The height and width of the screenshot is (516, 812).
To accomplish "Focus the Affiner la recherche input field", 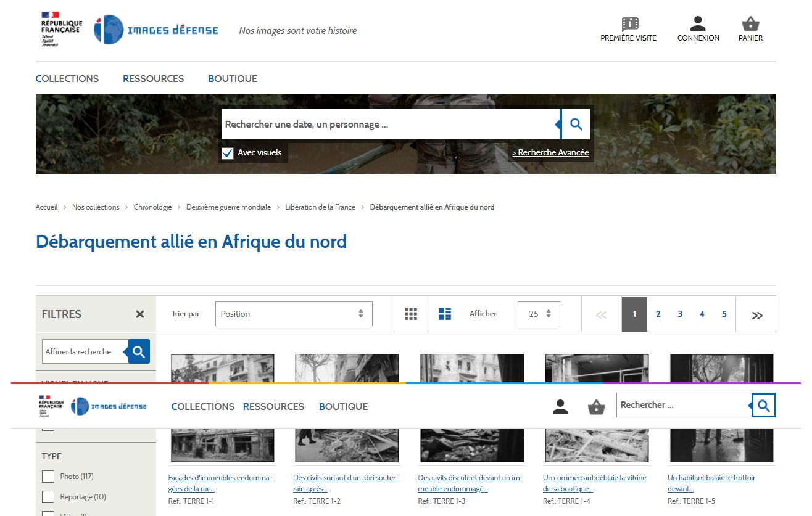I will [x=85, y=351].
